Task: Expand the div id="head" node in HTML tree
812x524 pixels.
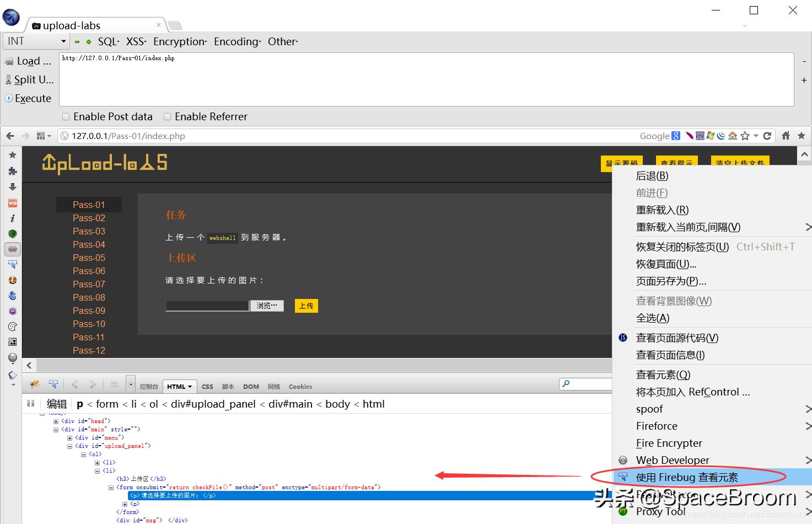Action: (x=55, y=420)
